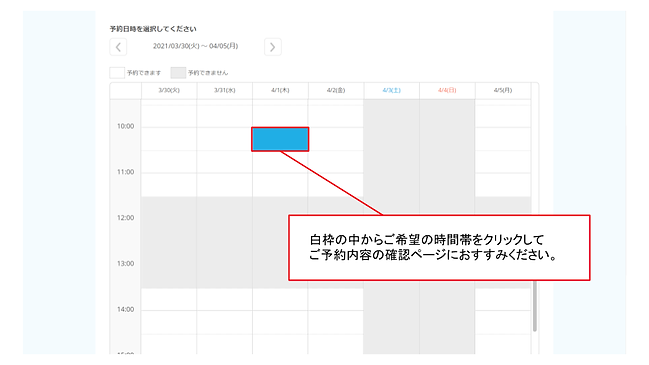The width and height of the screenshot is (649, 365).
Task: Choose the 10:00 slot on 3/31(水)
Action: coord(225,139)
